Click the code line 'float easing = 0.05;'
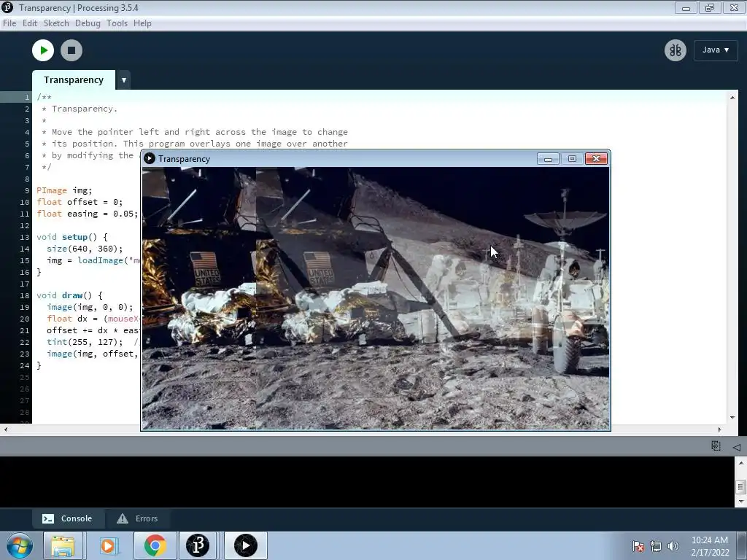The width and height of the screenshot is (747, 560). tap(88, 214)
